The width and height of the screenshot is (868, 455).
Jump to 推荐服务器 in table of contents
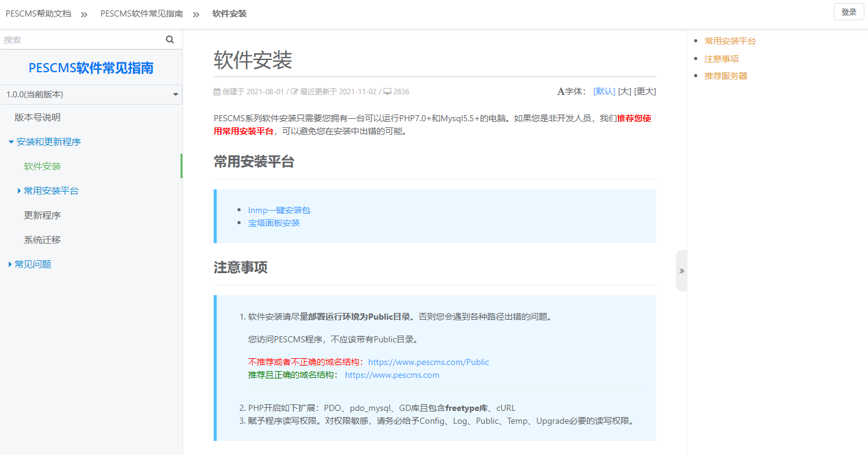coord(726,76)
